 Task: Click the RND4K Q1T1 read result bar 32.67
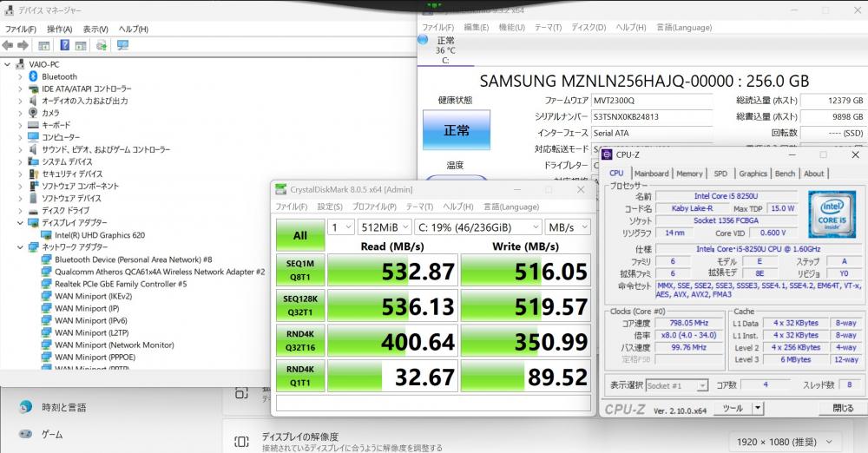392,377
